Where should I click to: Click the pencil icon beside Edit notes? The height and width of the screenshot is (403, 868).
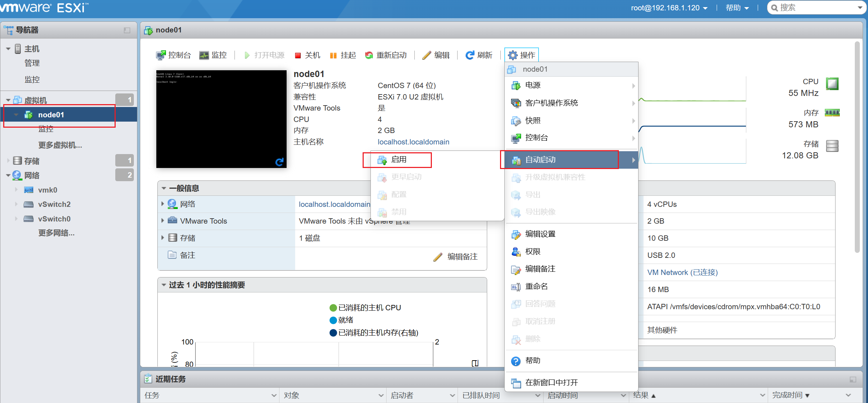438,257
